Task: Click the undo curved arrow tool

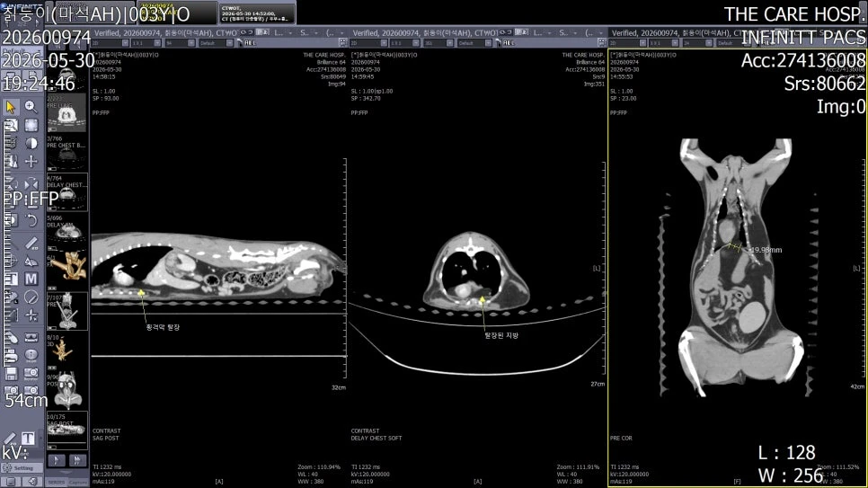Action: coord(31,220)
